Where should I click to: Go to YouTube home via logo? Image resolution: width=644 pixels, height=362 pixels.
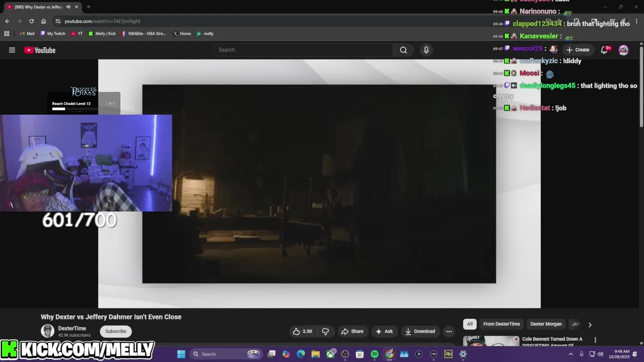(40, 50)
